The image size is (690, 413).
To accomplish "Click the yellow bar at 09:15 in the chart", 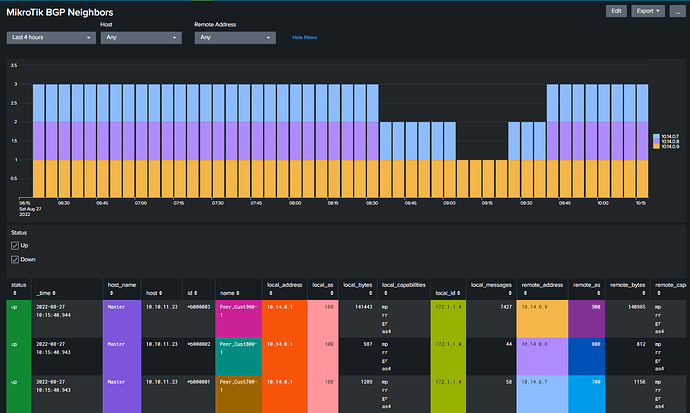I will 488,179.
